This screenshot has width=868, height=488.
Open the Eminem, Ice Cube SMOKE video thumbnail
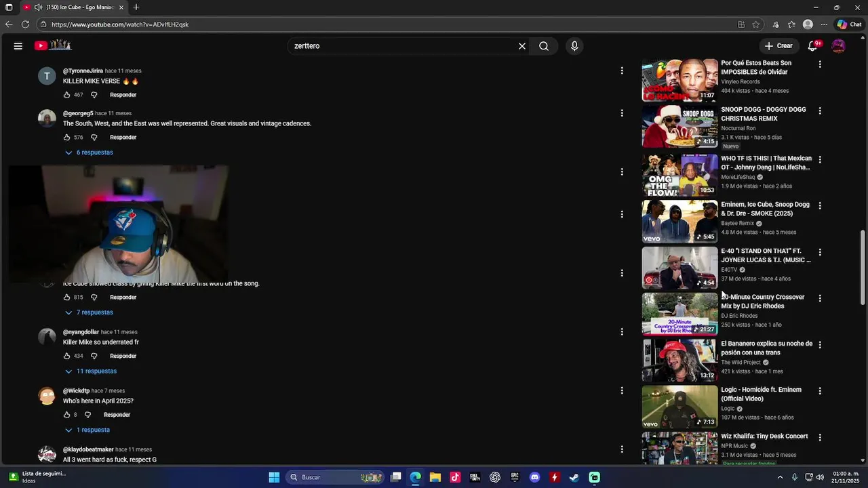tap(679, 221)
